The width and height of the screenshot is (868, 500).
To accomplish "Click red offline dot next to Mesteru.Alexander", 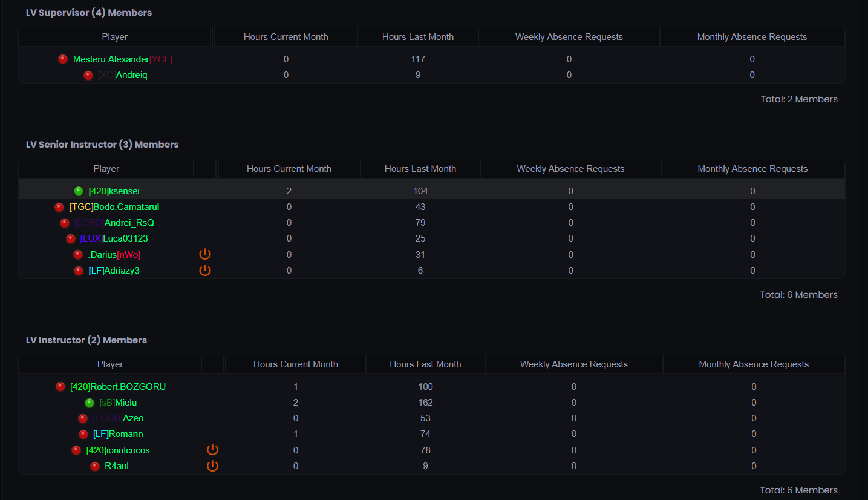I will [63, 59].
